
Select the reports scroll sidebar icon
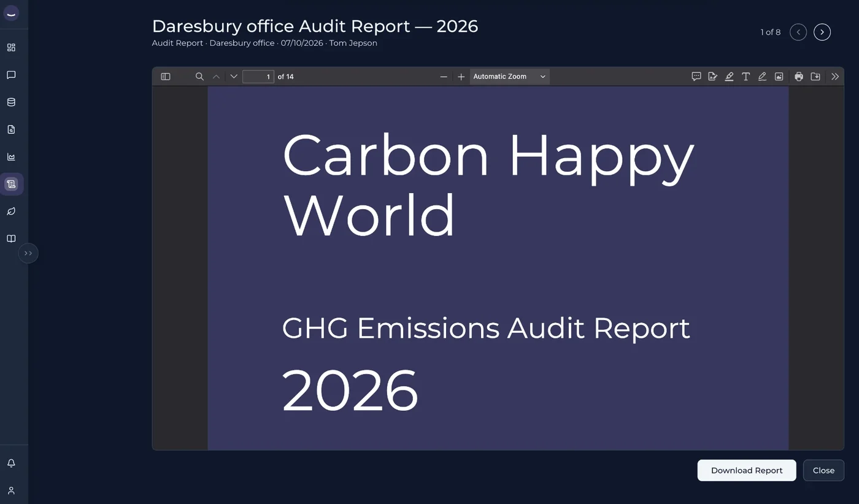(11, 184)
